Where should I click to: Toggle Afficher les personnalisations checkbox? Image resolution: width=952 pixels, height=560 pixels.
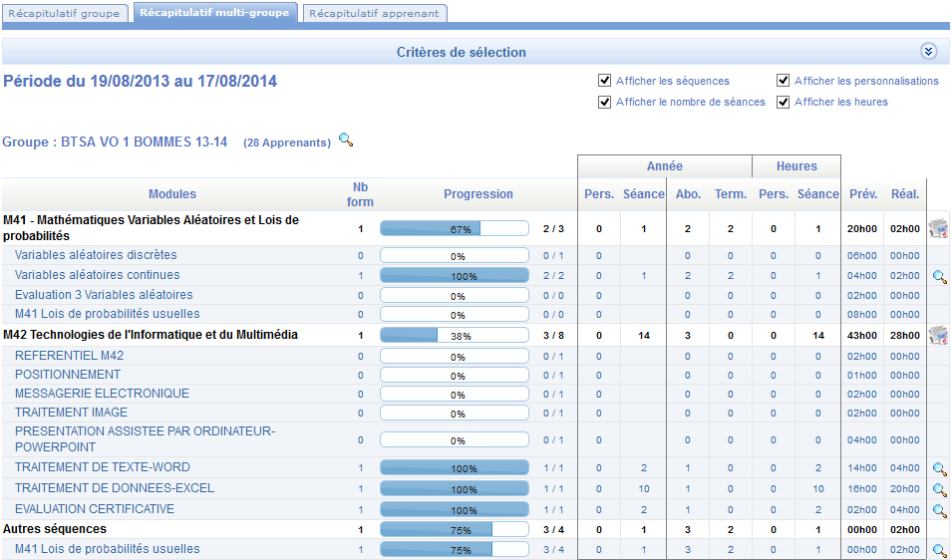784,81
